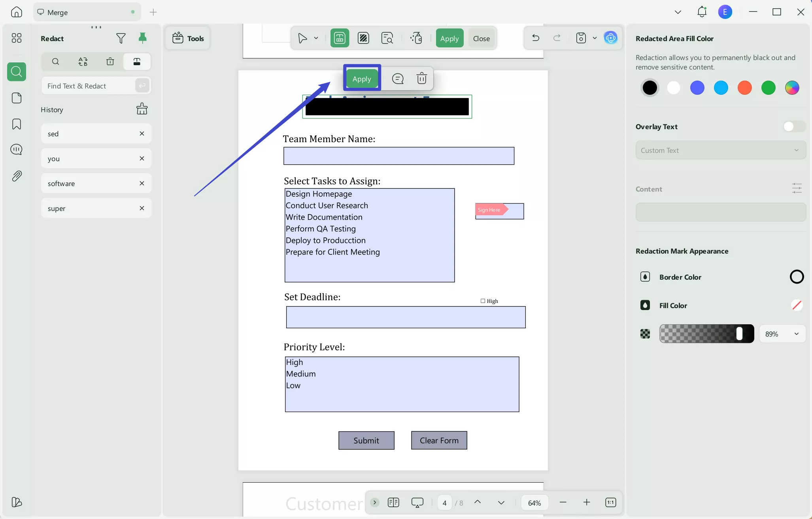Choose orange-red redaction fill color
The image size is (812, 519).
click(x=745, y=88)
